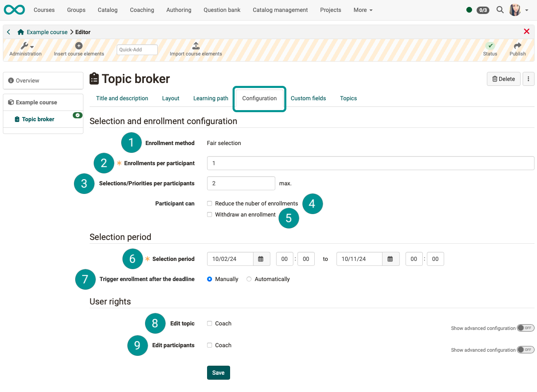Open Question bank in top navigation
The image size is (537, 392).
[222, 10]
